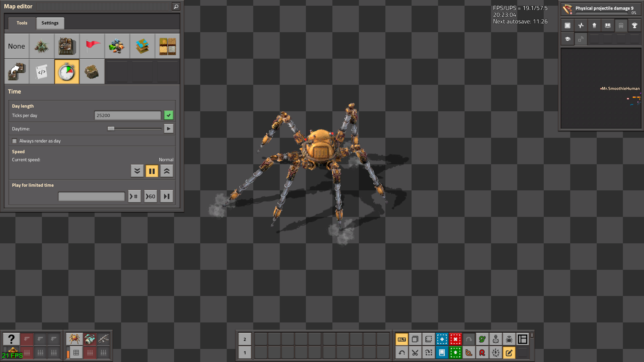The height and width of the screenshot is (362, 644).
Task: Click the spidertron vehicle icon slot
Action: tap(74, 339)
